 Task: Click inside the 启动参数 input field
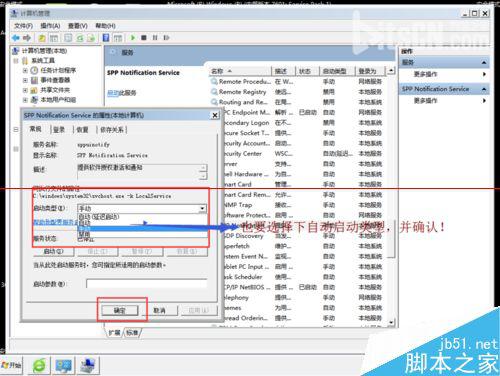coord(146,284)
